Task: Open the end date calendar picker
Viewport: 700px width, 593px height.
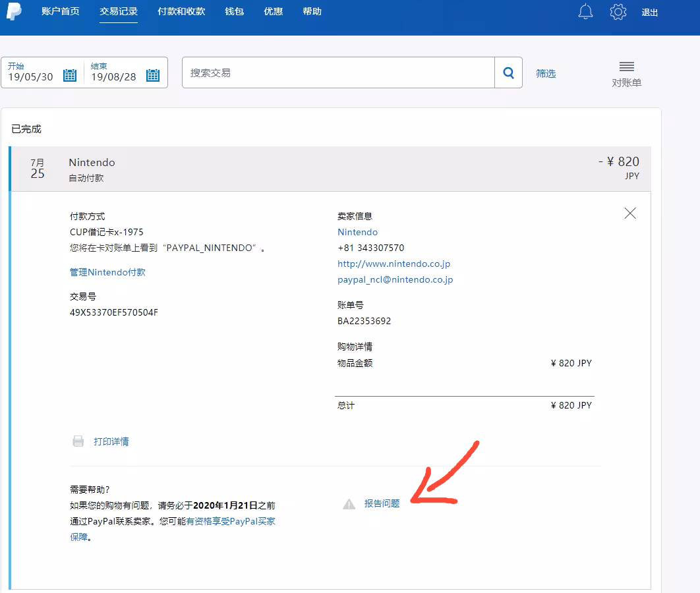Action: click(153, 75)
